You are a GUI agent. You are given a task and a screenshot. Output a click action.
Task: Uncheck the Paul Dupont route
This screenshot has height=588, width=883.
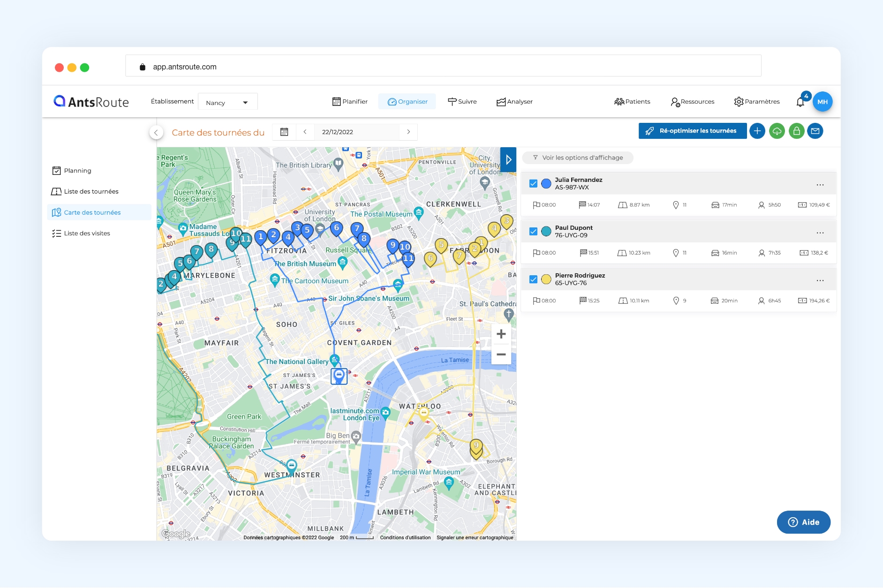point(533,231)
